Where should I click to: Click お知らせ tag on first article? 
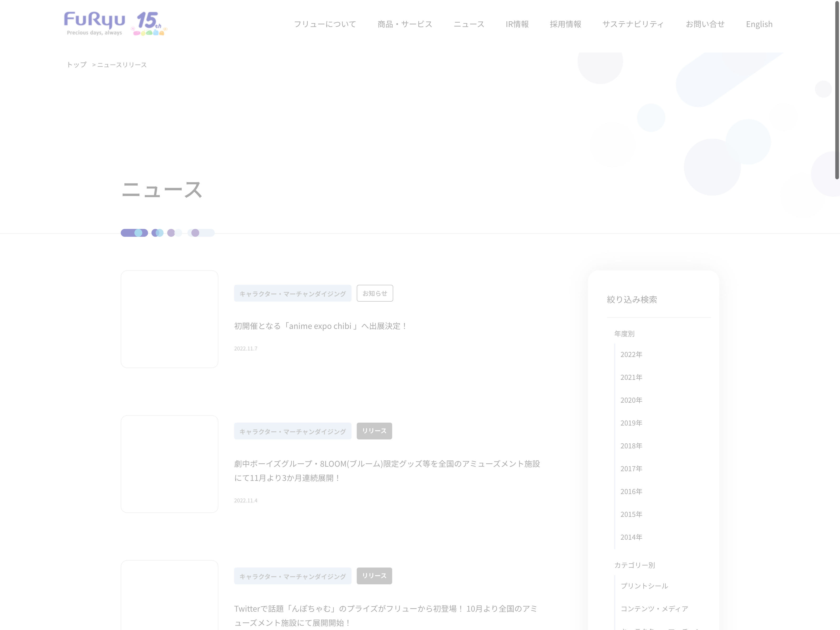pyautogui.click(x=374, y=293)
